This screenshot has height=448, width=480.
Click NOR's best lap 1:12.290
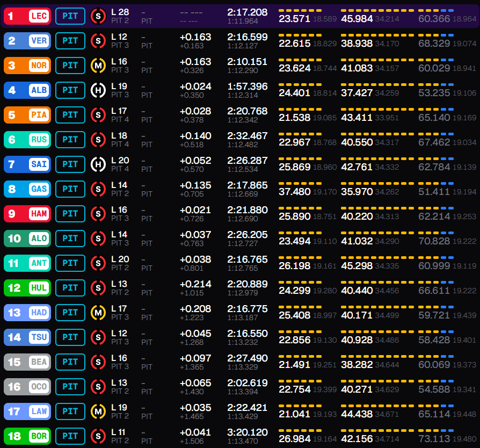click(x=243, y=70)
